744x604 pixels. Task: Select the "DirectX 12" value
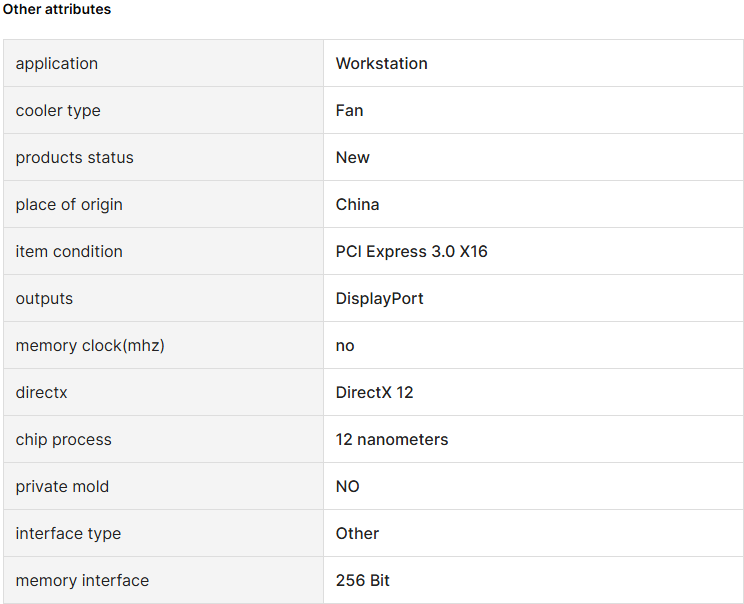(374, 392)
